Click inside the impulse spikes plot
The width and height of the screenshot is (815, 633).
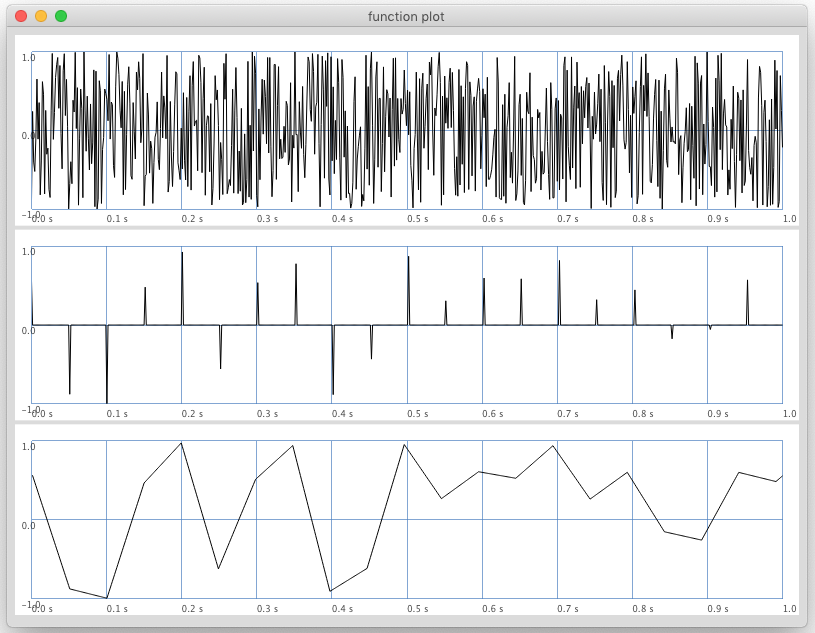pyautogui.click(x=407, y=325)
